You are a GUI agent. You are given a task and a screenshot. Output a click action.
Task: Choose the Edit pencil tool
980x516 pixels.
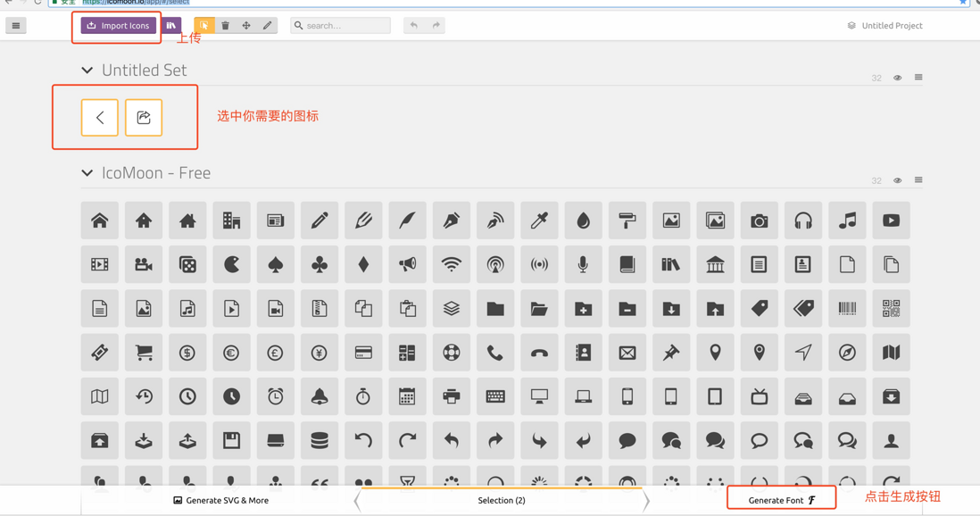pos(268,26)
